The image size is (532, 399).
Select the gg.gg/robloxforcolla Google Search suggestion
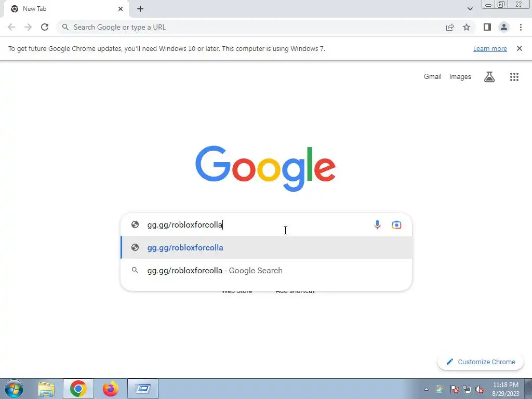267,270
